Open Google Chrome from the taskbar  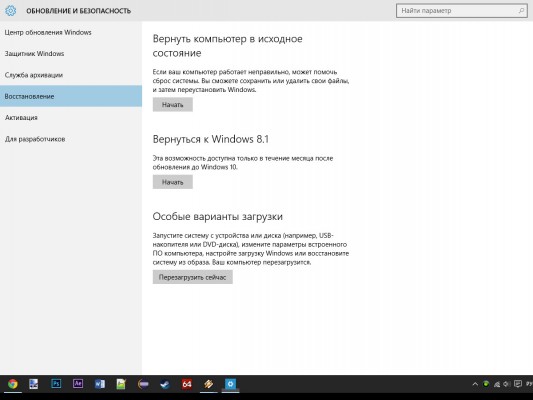click(x=13, y=384)
